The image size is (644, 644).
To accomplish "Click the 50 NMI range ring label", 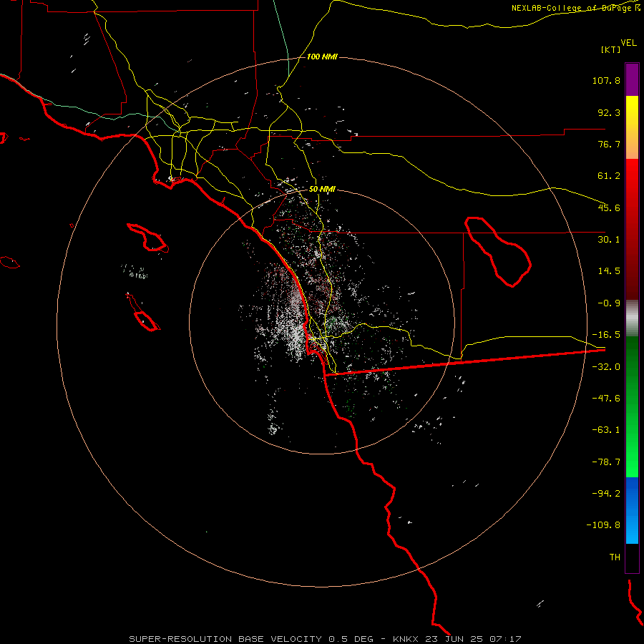I will click(x=322, y=190).
